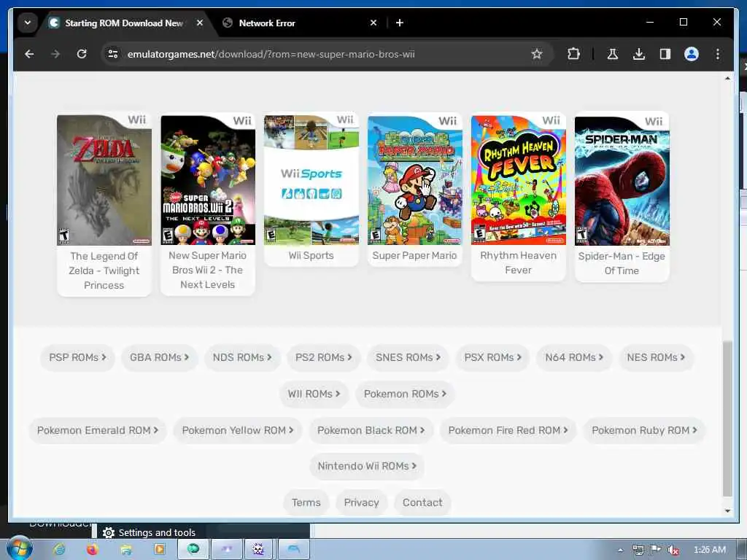The image size is (747, 560).
Task: Show hidden tray icons arrow
Action: (x=620, y=550)
